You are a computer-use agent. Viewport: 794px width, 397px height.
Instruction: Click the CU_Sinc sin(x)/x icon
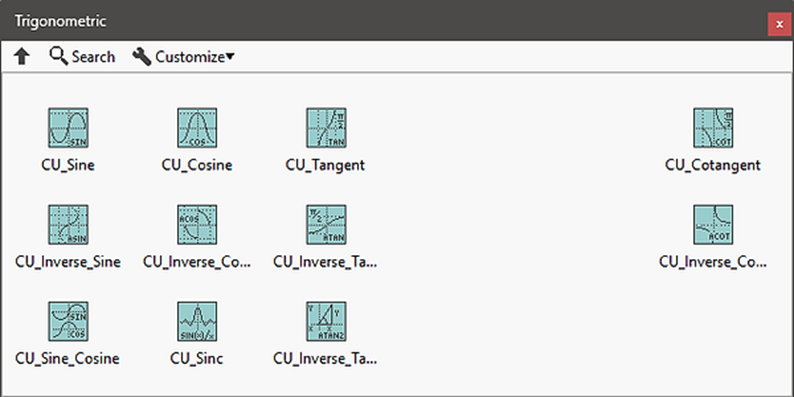tap(197, 321)
